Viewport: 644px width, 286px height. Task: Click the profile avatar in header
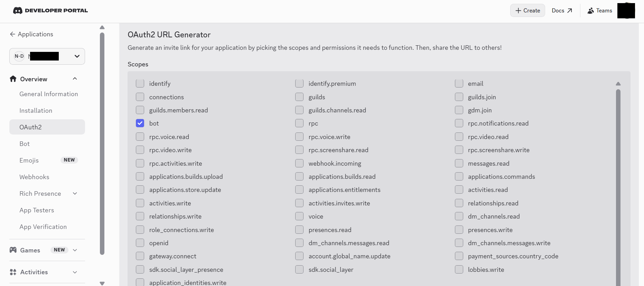626,11
